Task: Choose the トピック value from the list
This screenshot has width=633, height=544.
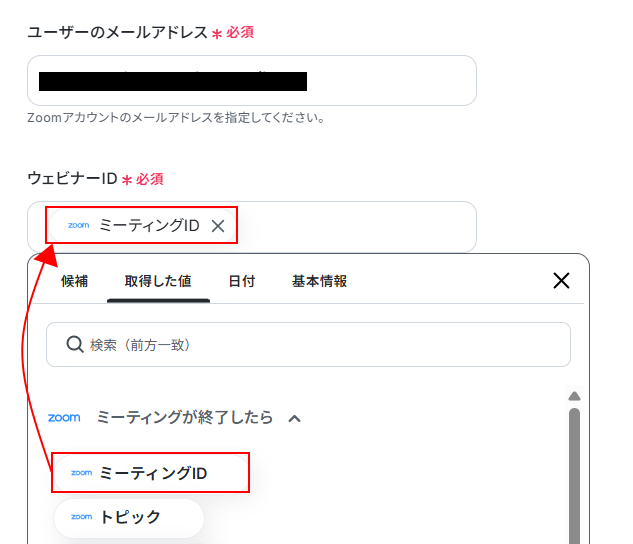Action: coord(129,517)
